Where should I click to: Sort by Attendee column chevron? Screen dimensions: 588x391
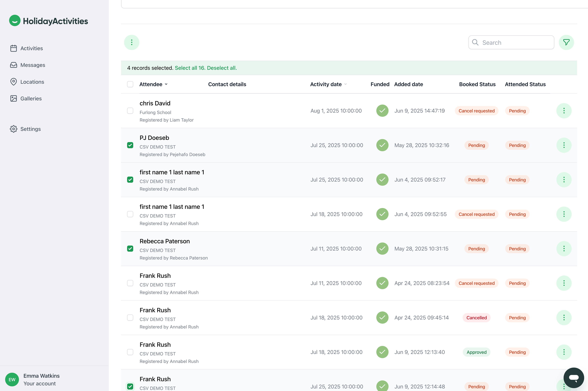[166, 84]
